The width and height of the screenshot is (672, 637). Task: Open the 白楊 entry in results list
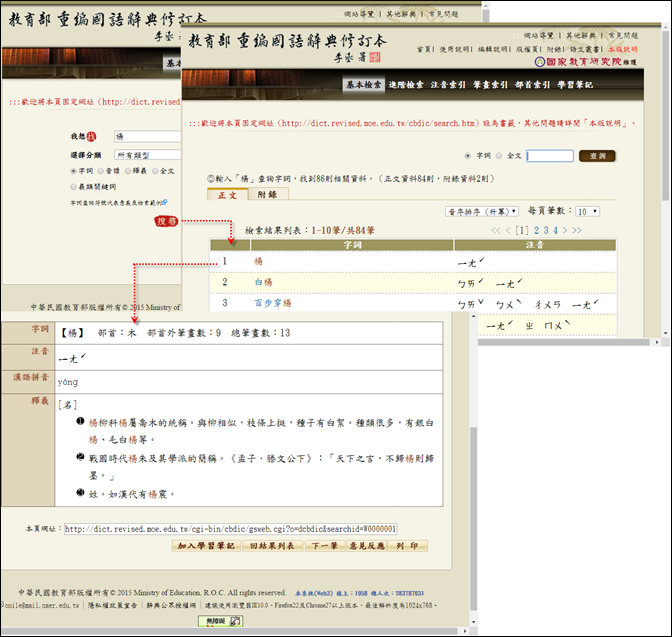click(x=264, y=282)
